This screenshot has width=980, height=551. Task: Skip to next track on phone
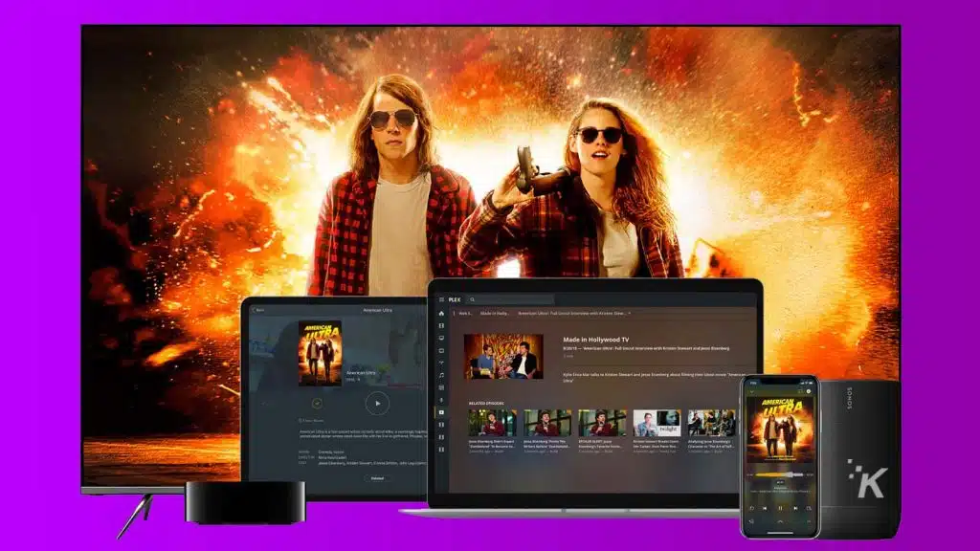[x=795, y=508]
